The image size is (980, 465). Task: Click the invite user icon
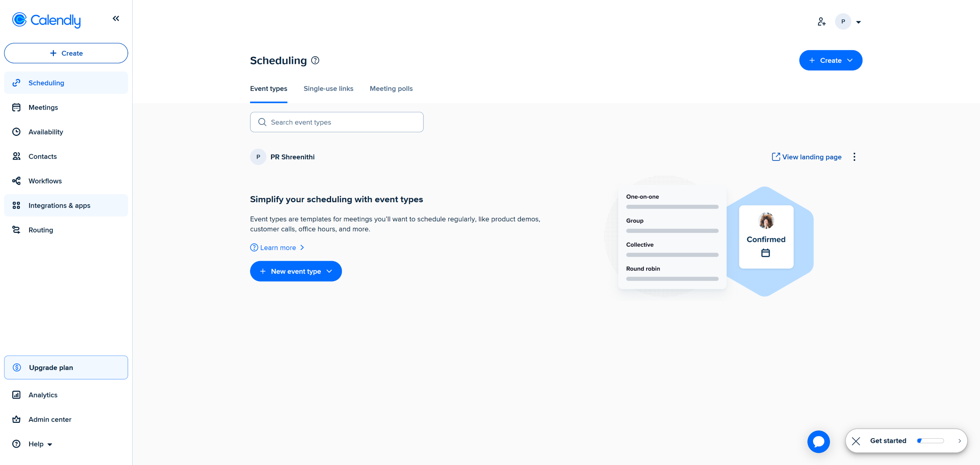[822, 22]
